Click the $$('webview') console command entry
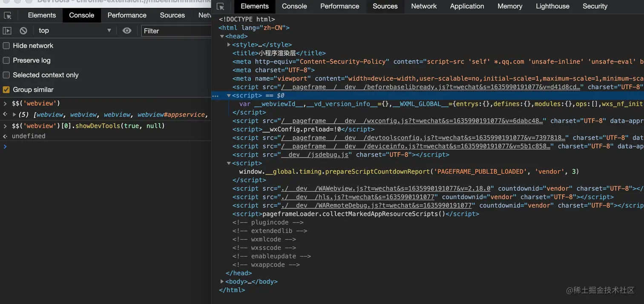 click(x=36, y=103)
